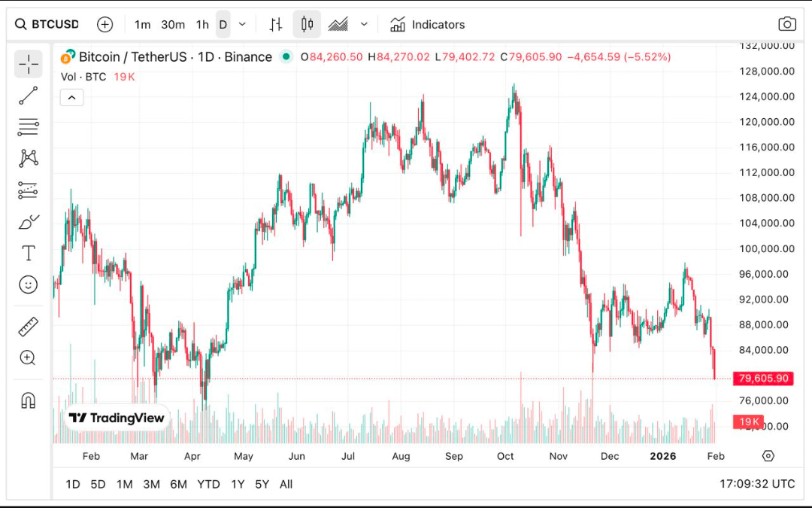Set the range to 5D
Viewport: 812px width, 508px height.
click(x=98, y=484)
